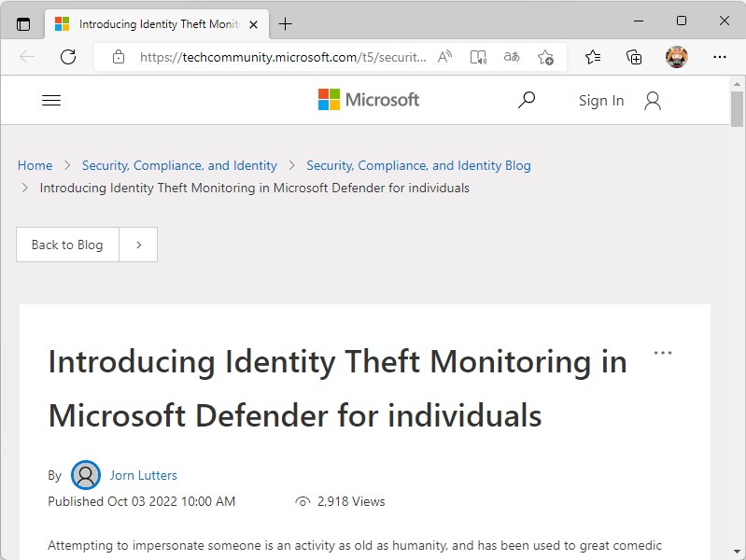Refresh the page

click(x=68, y=57)
